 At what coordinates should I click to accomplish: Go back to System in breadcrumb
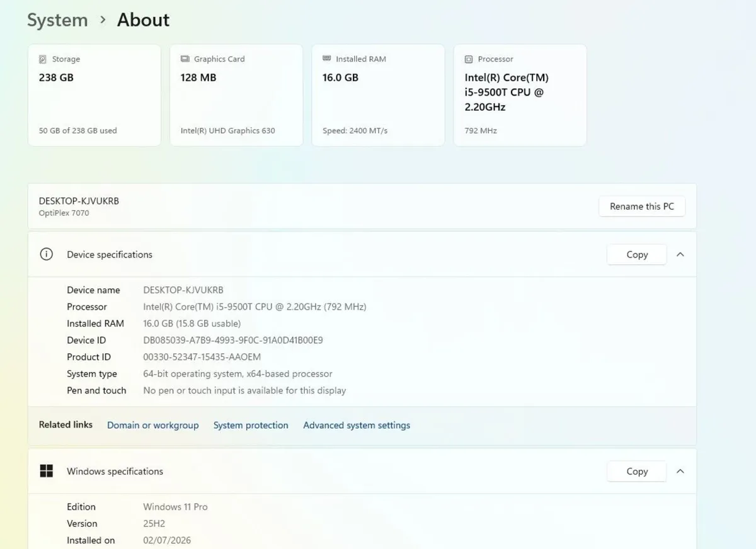[x=57, y=20]
